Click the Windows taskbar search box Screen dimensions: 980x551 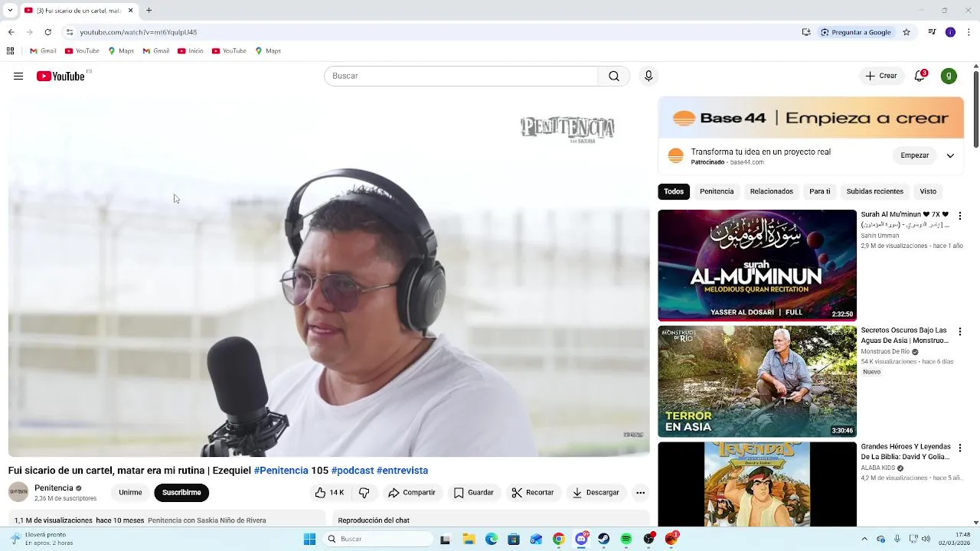[377, 539]
